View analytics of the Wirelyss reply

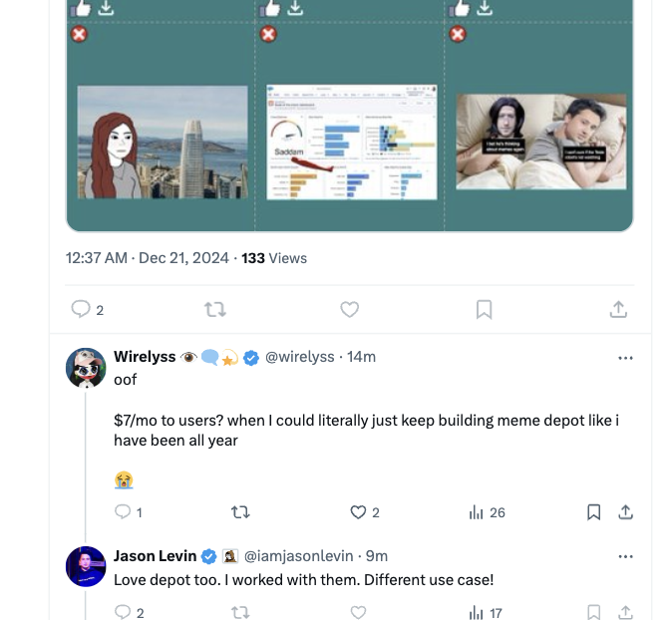click(x=477, y=512)
